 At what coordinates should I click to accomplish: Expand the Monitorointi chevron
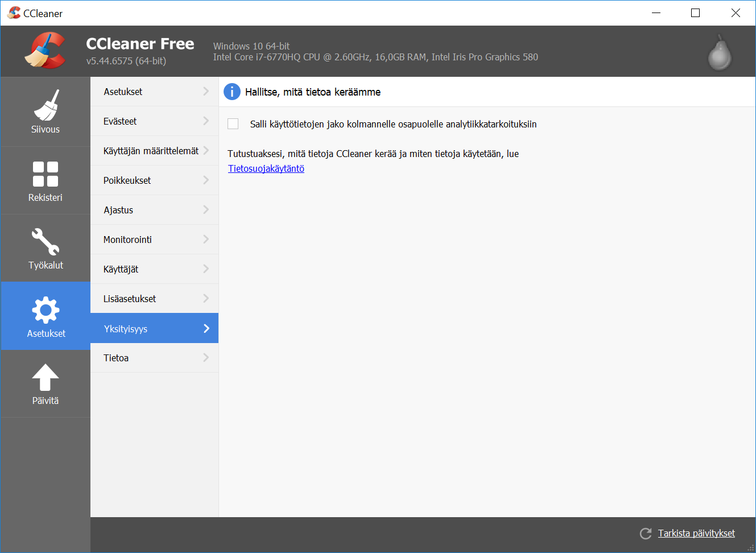(206, 239)
